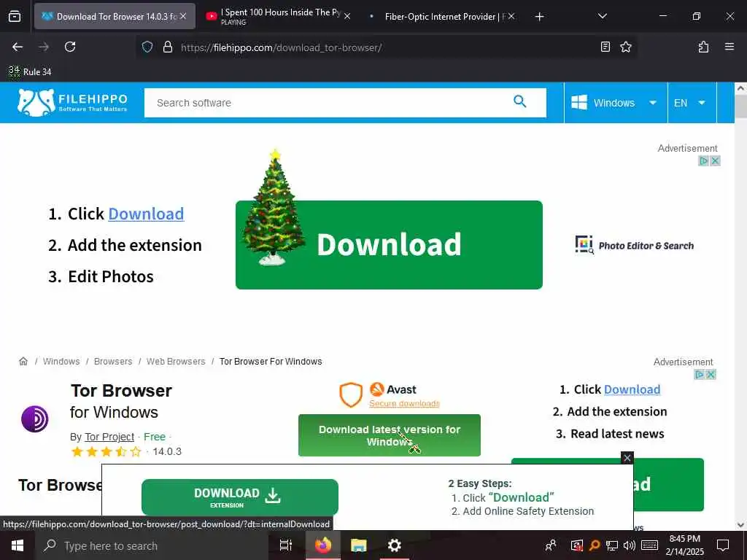747x560 pixels.
Task: Open the People tray icon
Action: click(551, 545)
